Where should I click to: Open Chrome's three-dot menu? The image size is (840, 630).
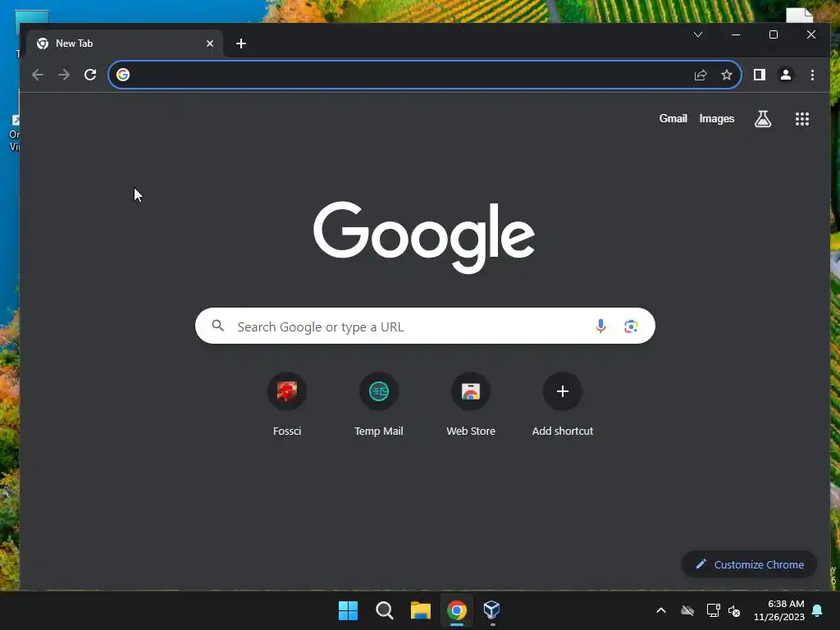pyautogui.click(x=812, y=75)
